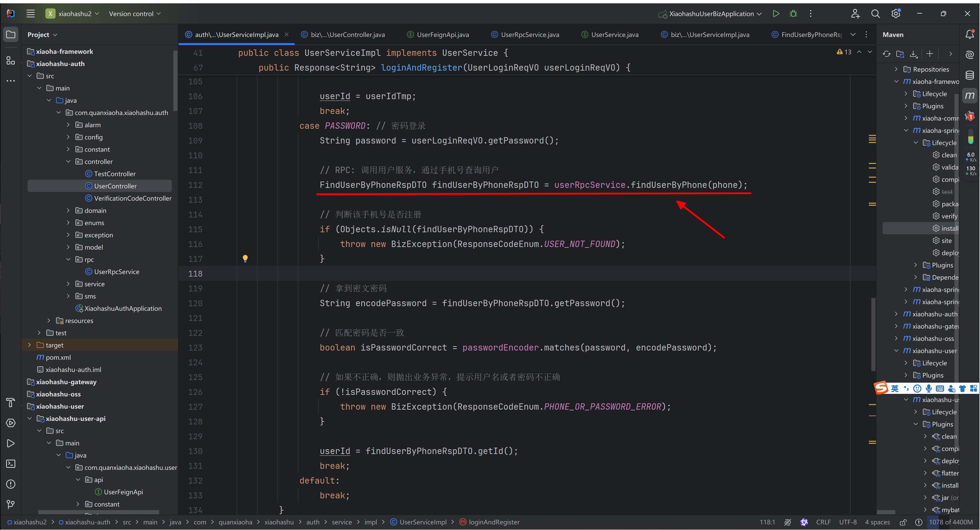Open the Database tool window icon
Image resolution: width=980 pixels, height=530 pixels.
tap(970, 75)
